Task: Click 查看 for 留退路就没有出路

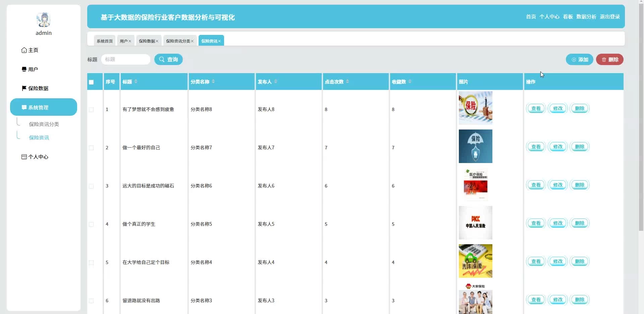Action: 536,300
